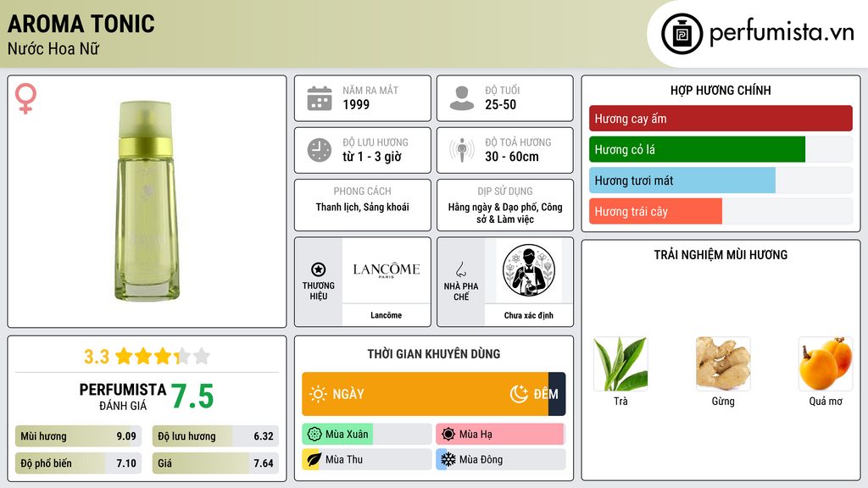
Task: Click the leaf icon for Mùa Thu
Action: point(314,459)
